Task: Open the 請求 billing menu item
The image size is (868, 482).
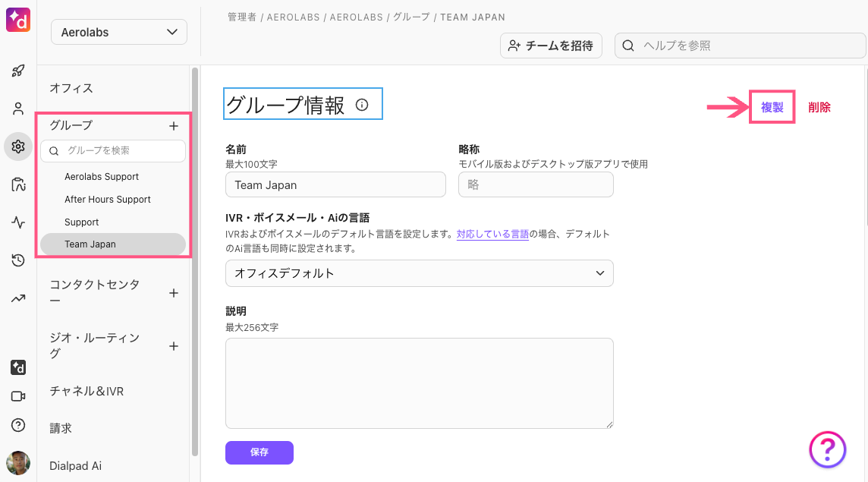Action: tap(61, 428)
